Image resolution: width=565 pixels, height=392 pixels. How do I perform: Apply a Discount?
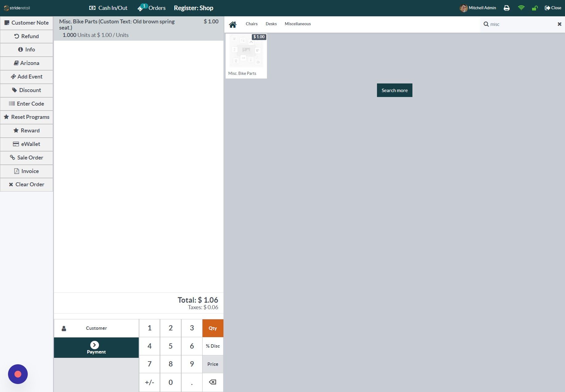tap(27, 90)
